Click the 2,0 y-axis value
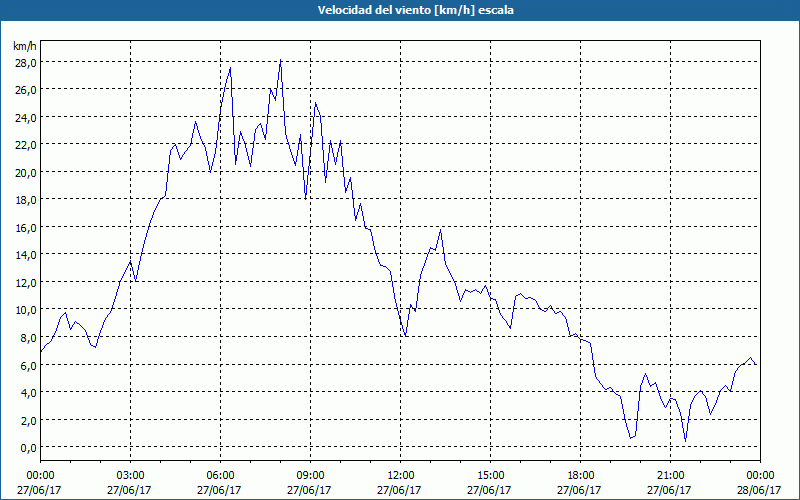 point(28,420)
